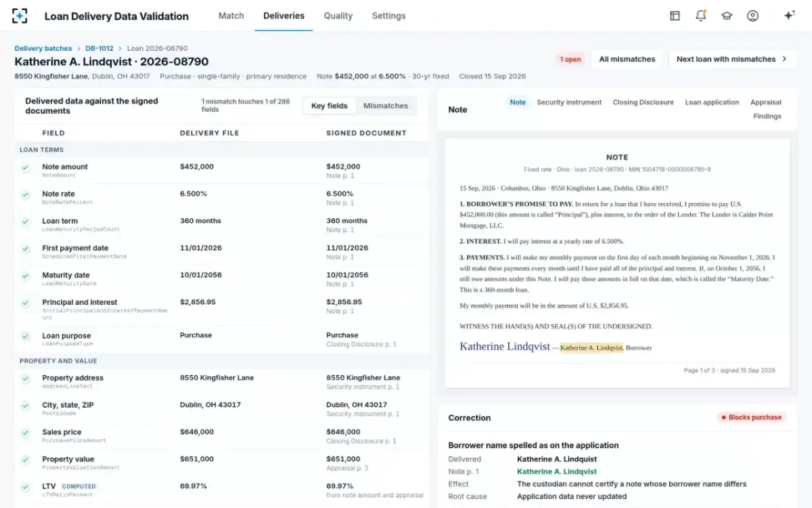Image resolution: width=812 pixels, height=508 pixels.
Task: Click the FIELD column header
Action: point(53,133)
